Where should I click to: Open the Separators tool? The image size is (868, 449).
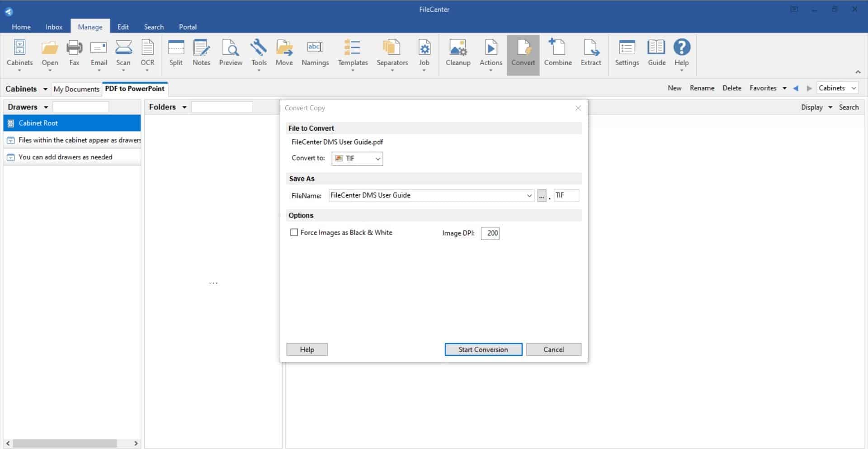click(392, 54)
